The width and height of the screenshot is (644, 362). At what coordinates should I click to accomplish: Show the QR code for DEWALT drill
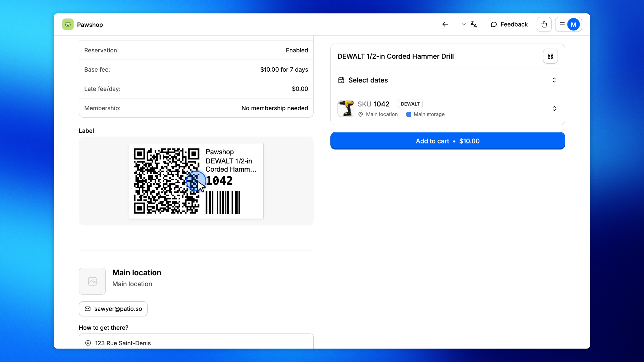(x=550, y=56)
